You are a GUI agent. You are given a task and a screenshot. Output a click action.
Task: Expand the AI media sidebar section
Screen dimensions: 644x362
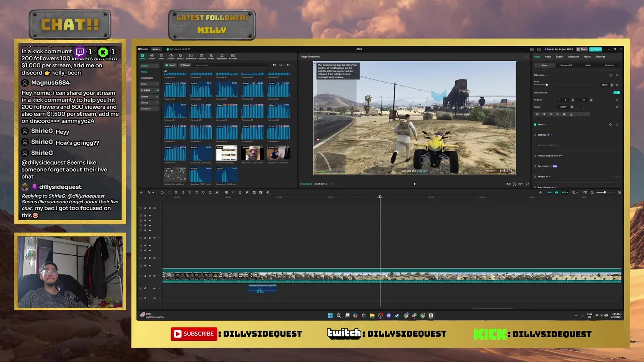pos(149,90)
